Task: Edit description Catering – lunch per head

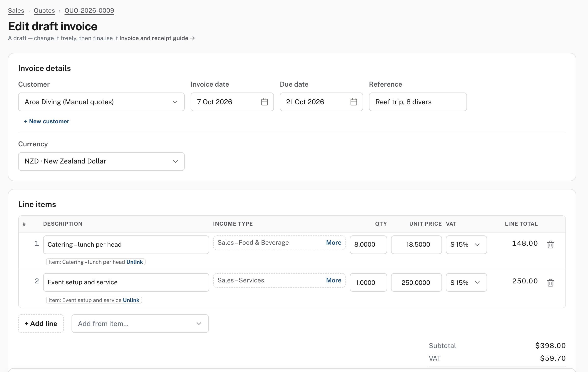Action: [126, 244]
